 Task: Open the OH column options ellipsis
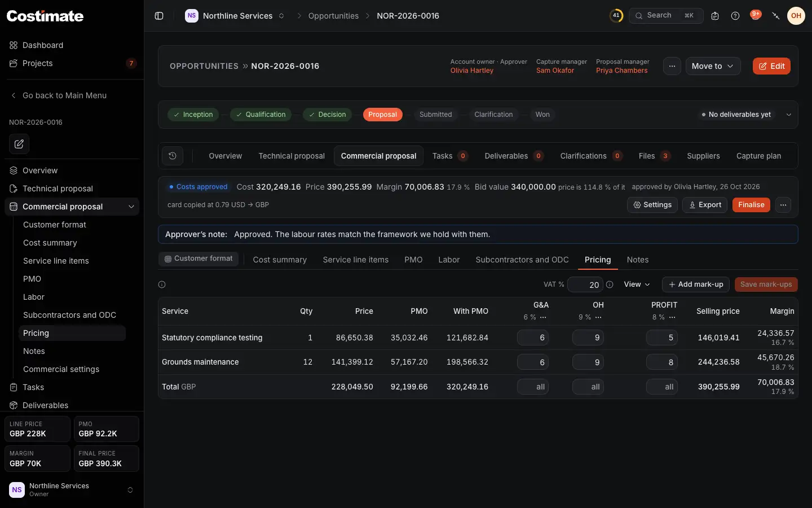598,317
